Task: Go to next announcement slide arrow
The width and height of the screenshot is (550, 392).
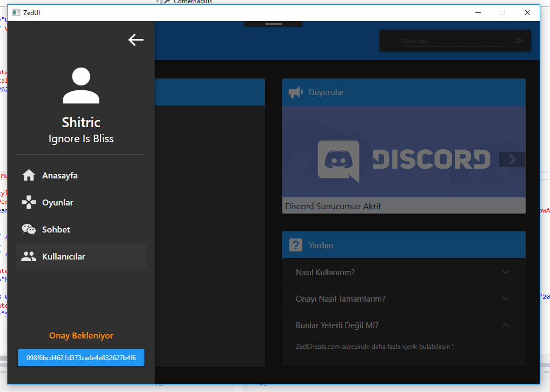Action: tap(512, 160)
